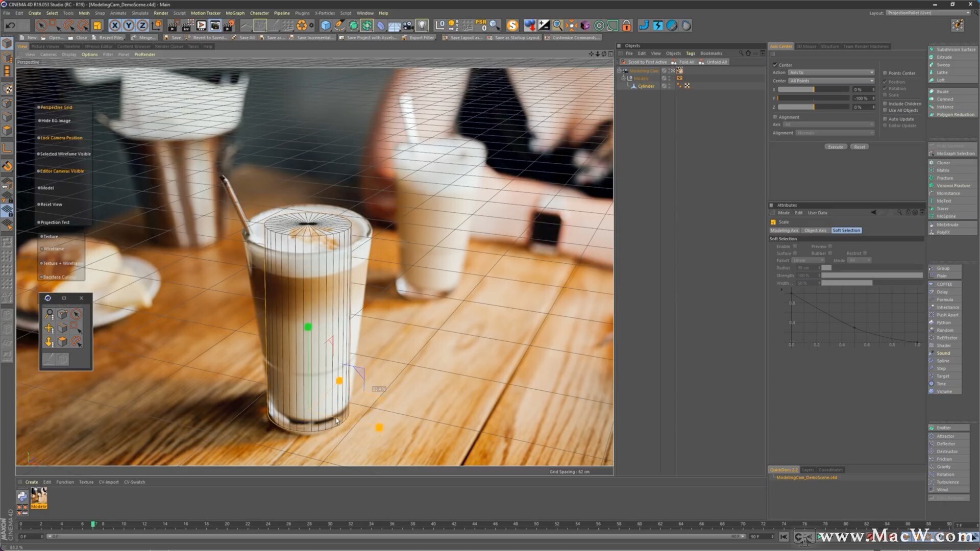980x551 pixels.
Task: Select the Cylinder object in Objects list
Action: click(646, 86)
